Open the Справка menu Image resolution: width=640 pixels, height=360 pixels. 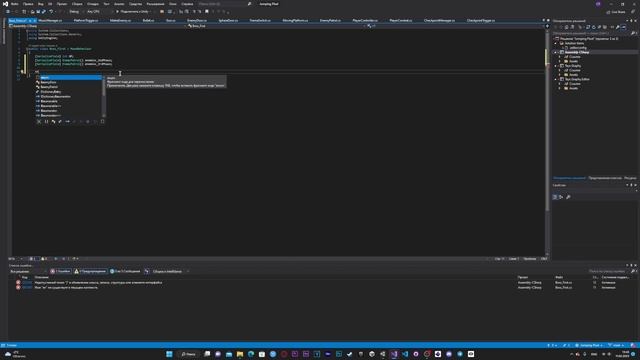(187, 4)
